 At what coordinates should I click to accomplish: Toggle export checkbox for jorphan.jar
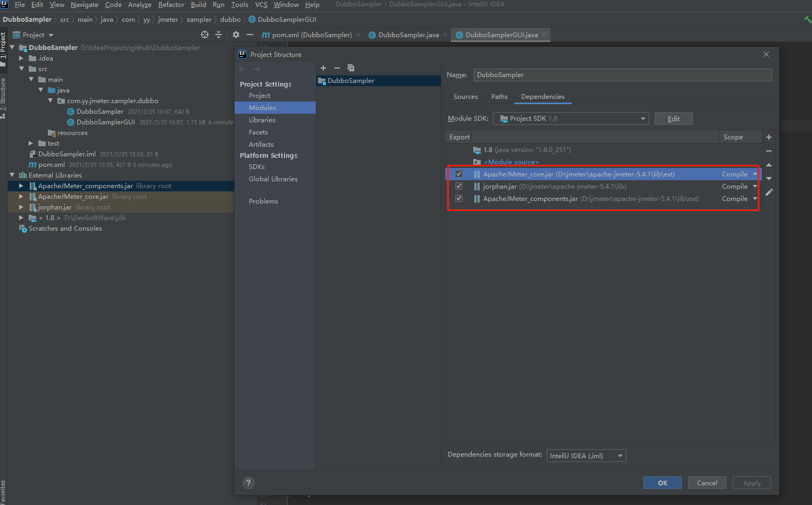click(x=459, y=187)
